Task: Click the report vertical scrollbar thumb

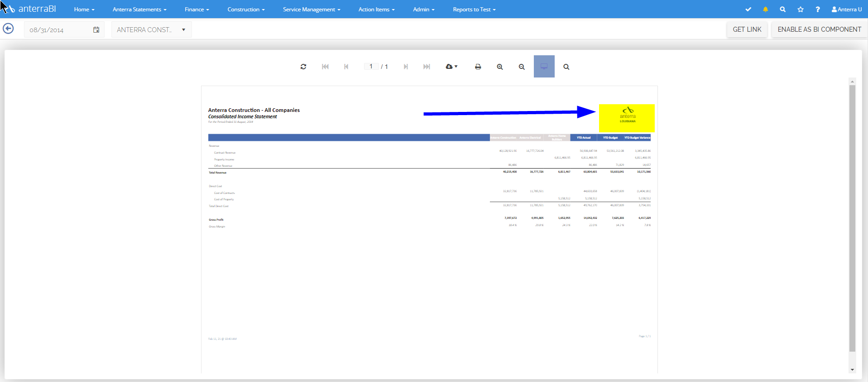Action: click(852, 218)
